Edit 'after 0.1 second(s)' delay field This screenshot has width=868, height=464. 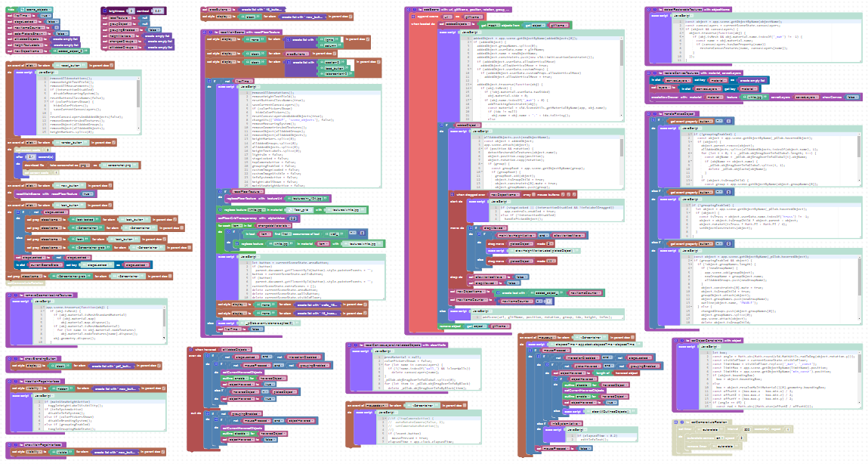[x=32, y=156]
